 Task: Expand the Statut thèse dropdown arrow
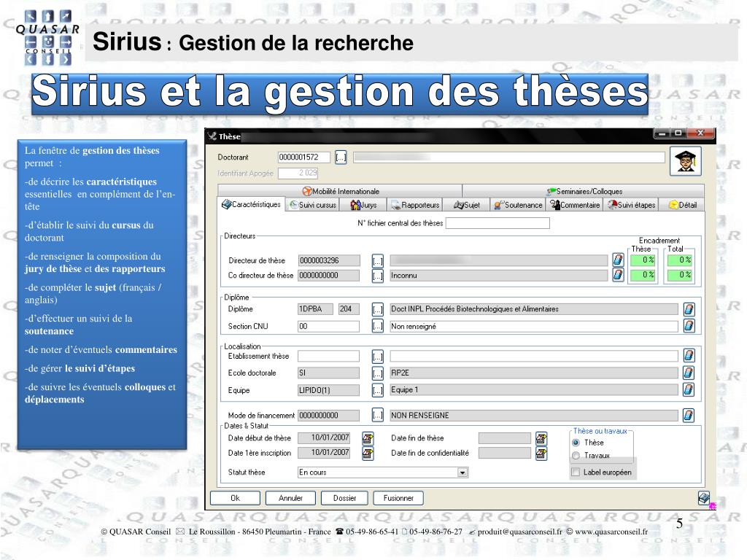tap(462, 472)
